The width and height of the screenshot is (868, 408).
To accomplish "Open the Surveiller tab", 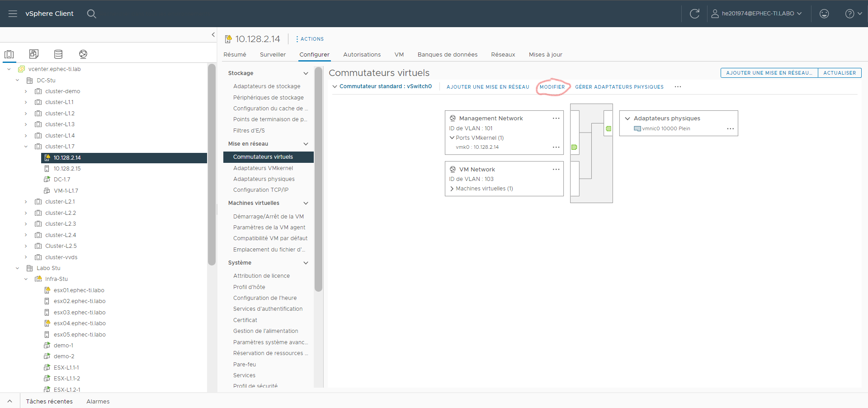I will (x=273, y=55).
